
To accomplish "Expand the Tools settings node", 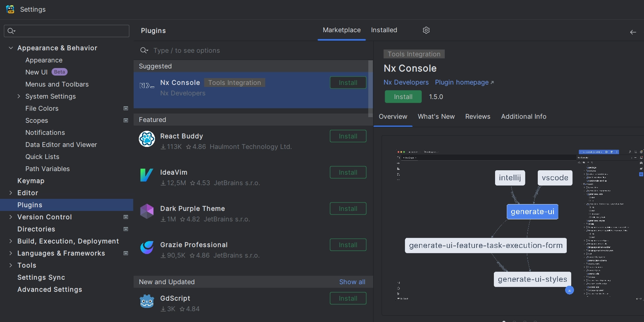I will pos(11,265).
